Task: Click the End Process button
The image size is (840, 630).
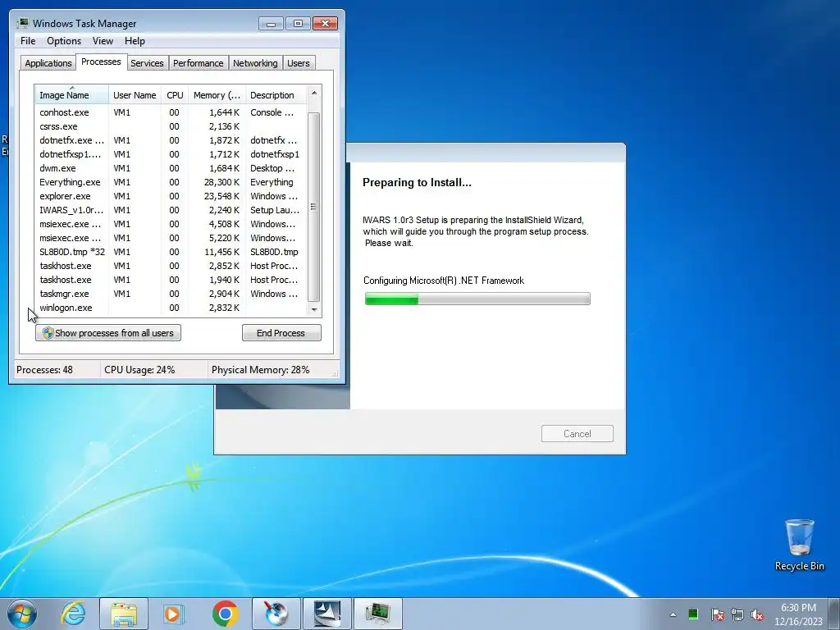Action: 281,333
